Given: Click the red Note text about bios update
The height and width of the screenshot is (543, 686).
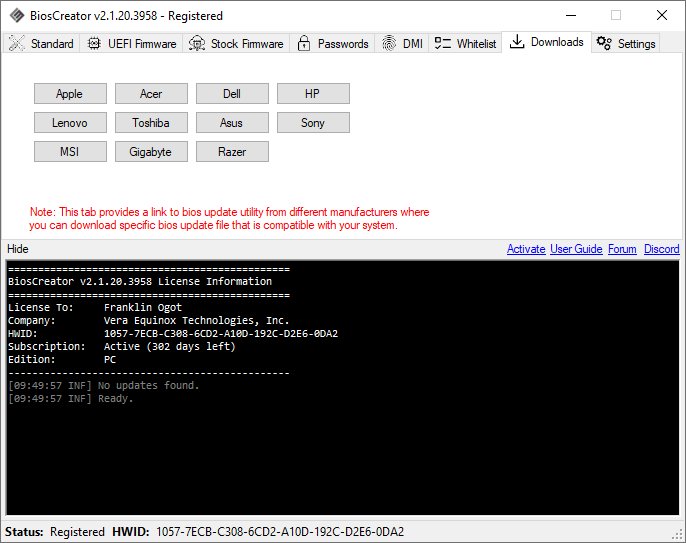Looking at the screenshot, I should (229, 218).
